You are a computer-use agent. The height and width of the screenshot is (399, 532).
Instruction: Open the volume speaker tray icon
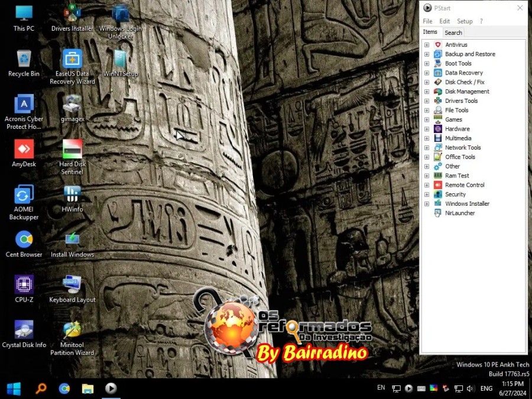click(471, 388)
